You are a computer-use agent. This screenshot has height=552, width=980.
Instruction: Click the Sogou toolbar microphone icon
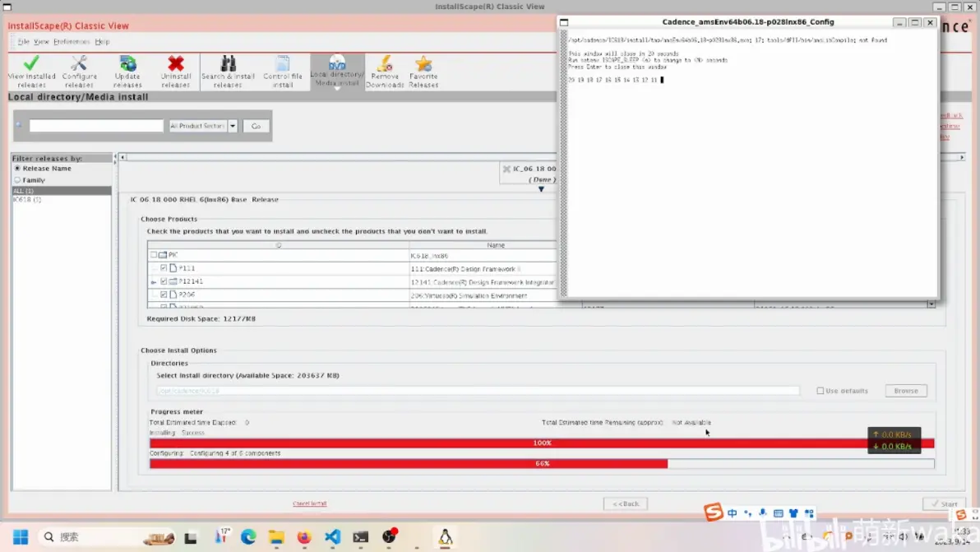(x=762, y=513)
